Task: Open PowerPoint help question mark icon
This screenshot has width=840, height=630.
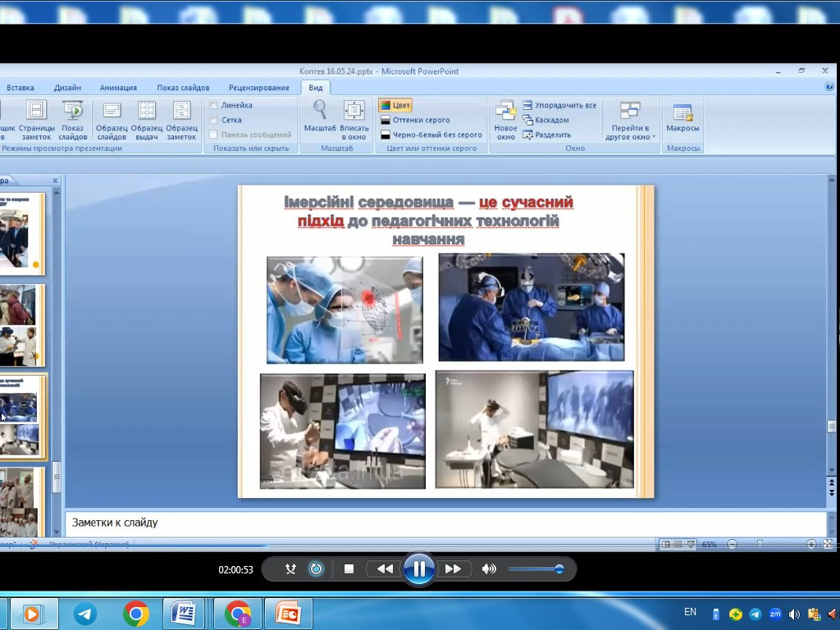Action: (x=829, y=86)
